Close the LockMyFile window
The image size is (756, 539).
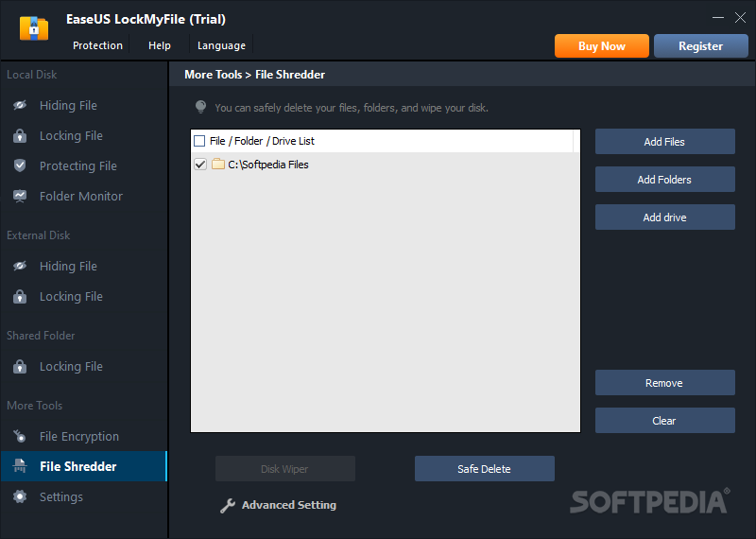740,18
